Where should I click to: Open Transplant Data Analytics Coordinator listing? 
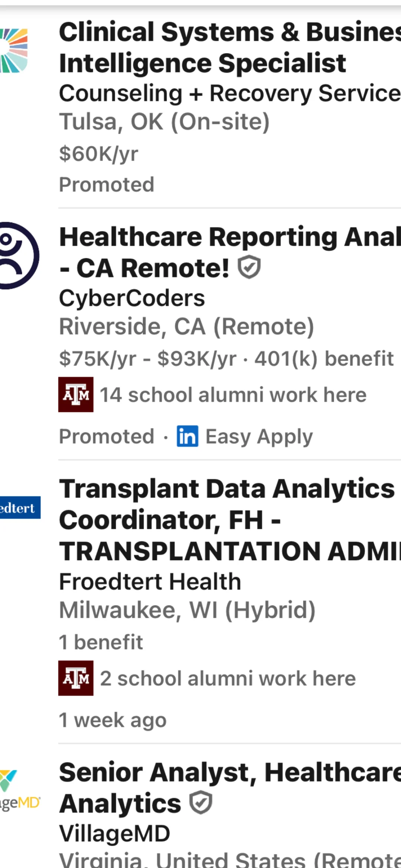tap(230, 520)
